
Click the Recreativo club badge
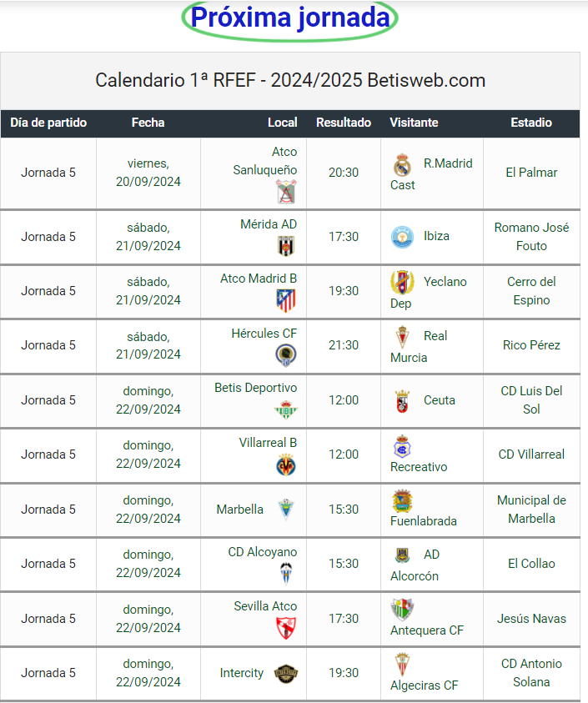click(402, 446)
